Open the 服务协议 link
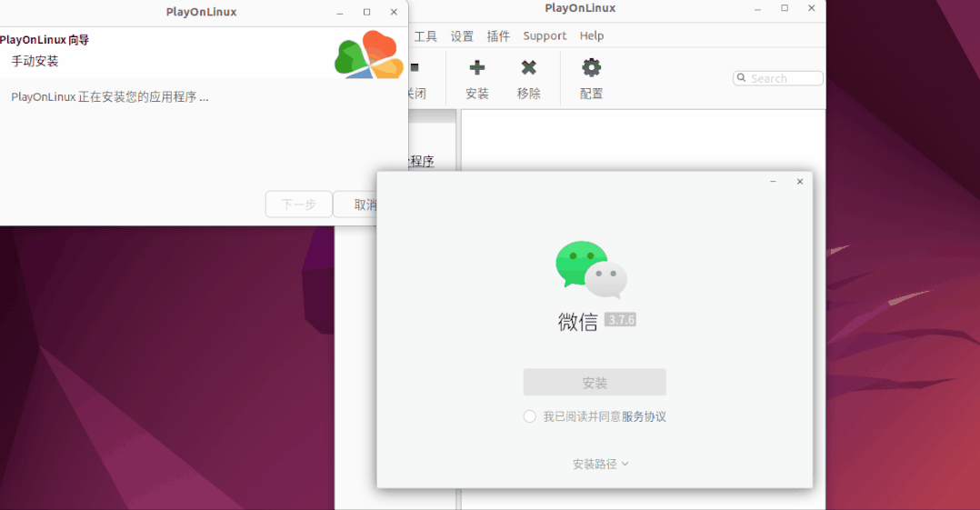 coord(644,416)
